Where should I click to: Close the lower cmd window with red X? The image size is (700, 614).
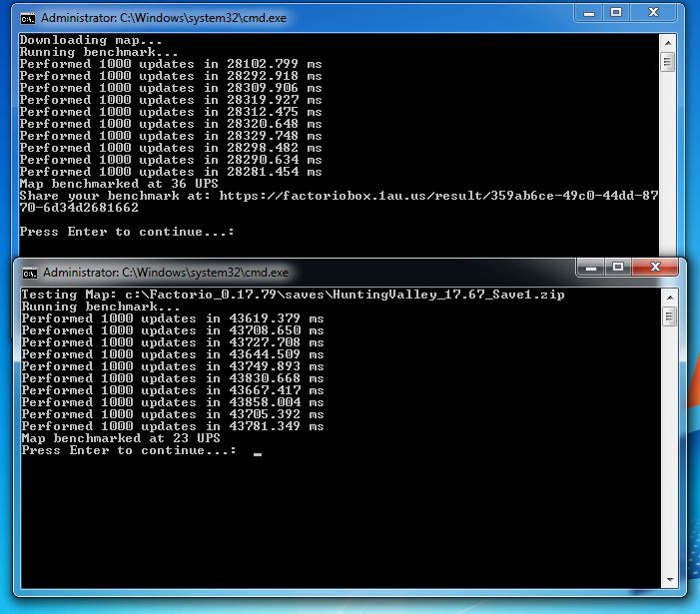655,268
